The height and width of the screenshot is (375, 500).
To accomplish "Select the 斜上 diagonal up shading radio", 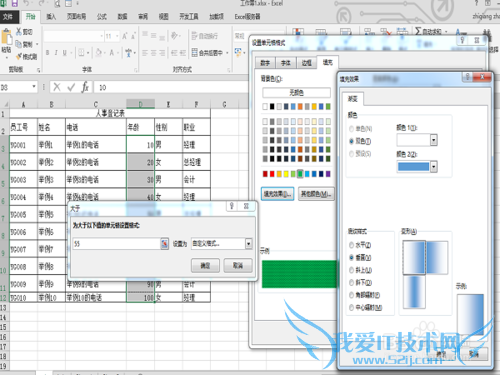I will (x=351, y=270).
